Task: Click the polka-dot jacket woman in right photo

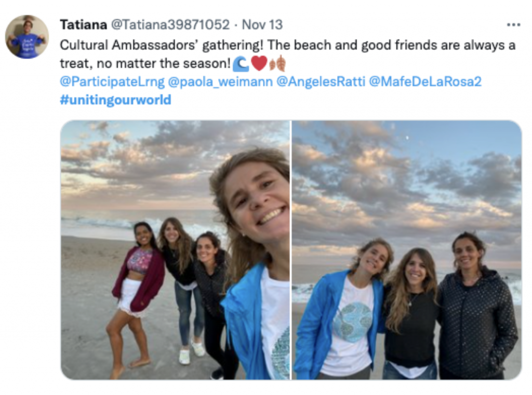Action: pos(475,311)
